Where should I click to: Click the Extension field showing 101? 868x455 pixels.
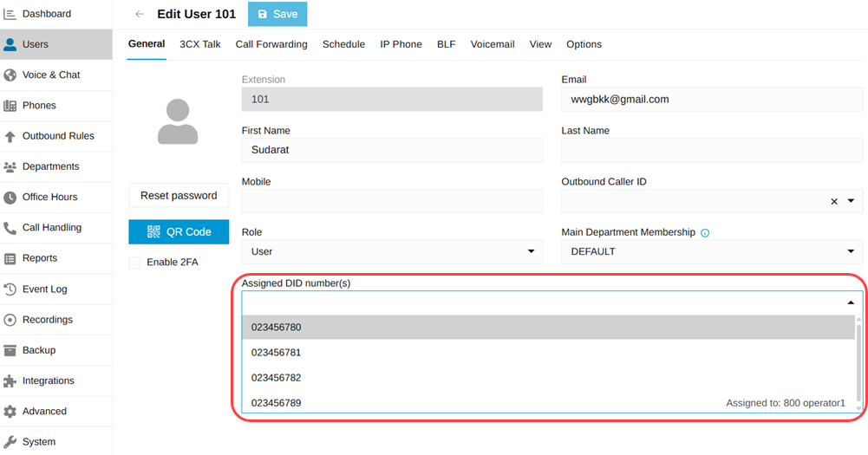click(x=392, y=100)
